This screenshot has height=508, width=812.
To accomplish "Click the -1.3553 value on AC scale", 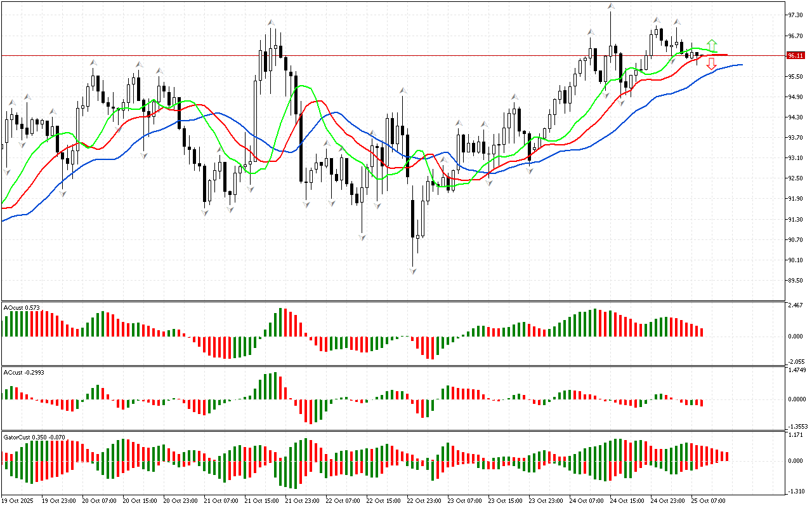I will tap(796, 427).
